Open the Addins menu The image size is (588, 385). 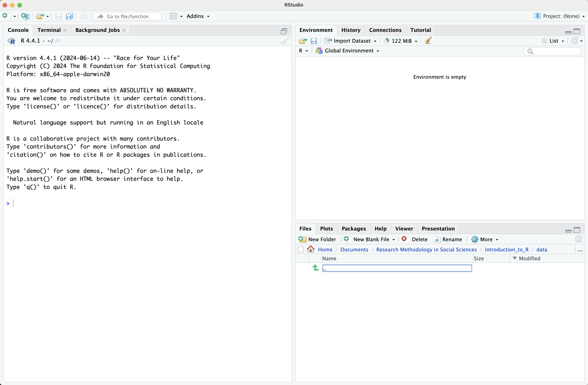(198, 16)
